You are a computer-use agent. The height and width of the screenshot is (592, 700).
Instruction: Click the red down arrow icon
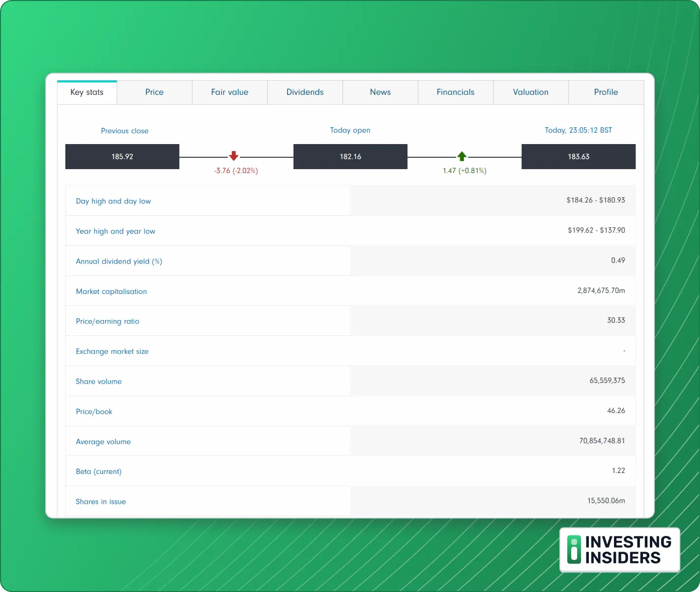[x=233, y=156]
